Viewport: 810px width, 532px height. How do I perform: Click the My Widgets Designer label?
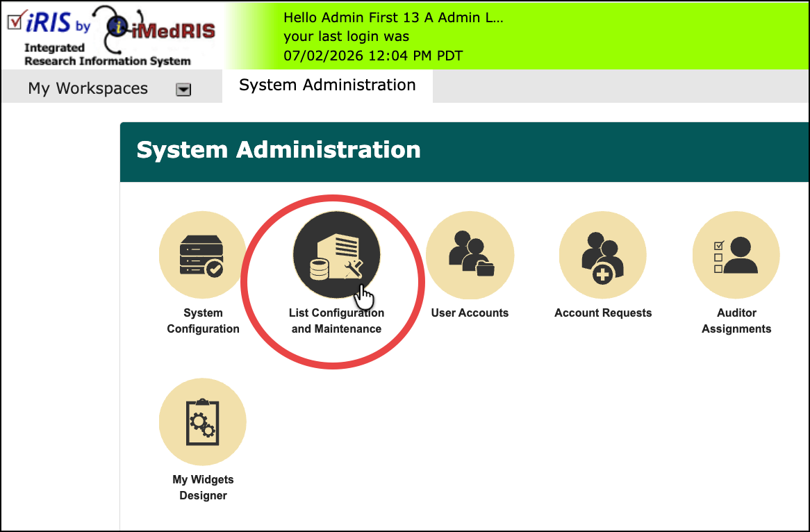pyautogui.click(x=203, y=487)
